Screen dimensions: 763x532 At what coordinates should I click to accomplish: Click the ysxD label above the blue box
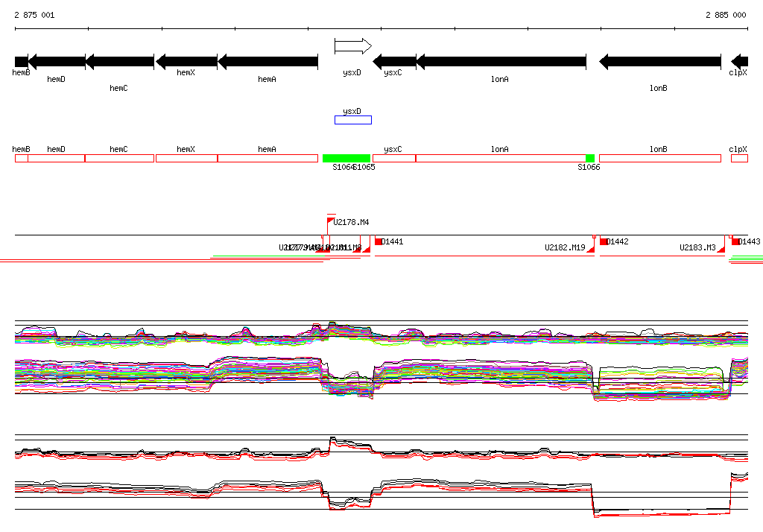(352, 112)
